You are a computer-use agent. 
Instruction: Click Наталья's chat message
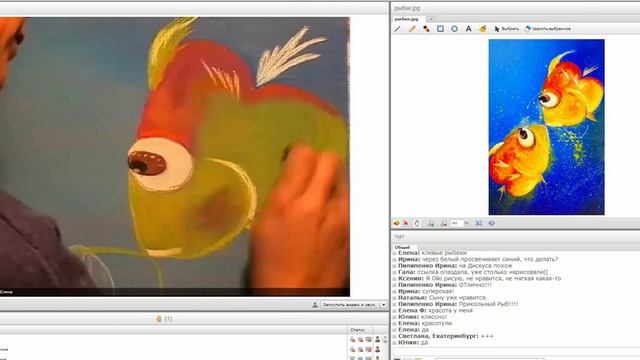tap(442, 298)
